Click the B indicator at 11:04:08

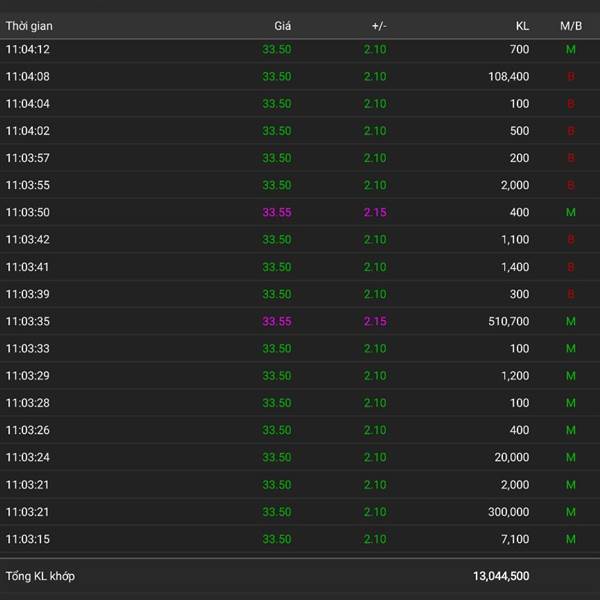(571, 76)
